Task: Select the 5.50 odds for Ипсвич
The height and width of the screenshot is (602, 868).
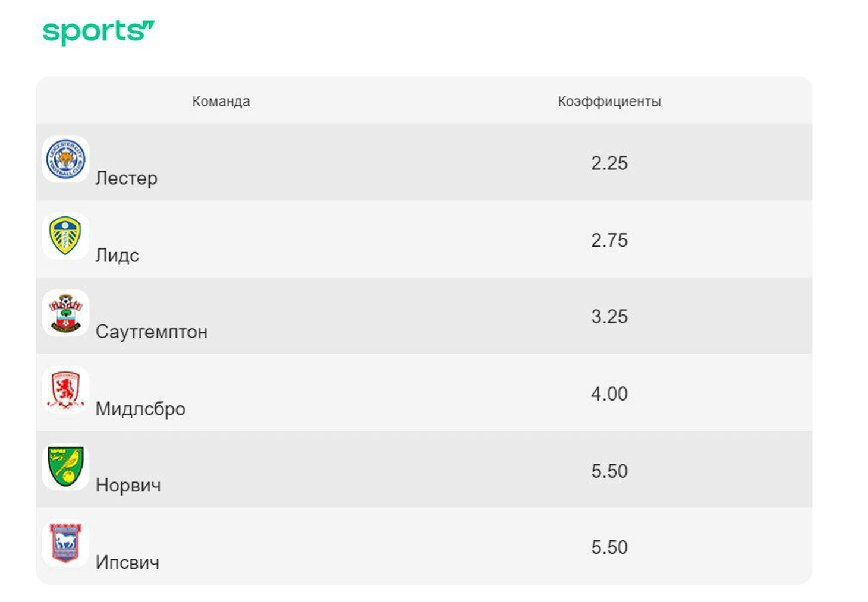Action: pos(609,547)
